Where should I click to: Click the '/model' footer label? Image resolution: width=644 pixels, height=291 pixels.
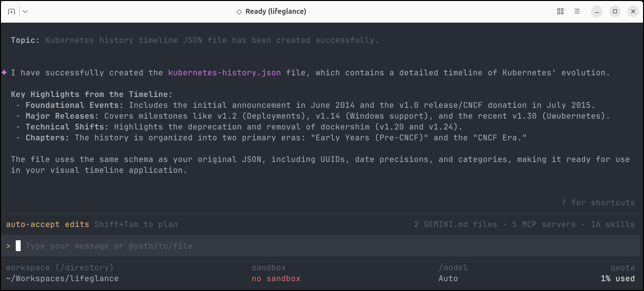pyautogui.click(x=453, y=268)
